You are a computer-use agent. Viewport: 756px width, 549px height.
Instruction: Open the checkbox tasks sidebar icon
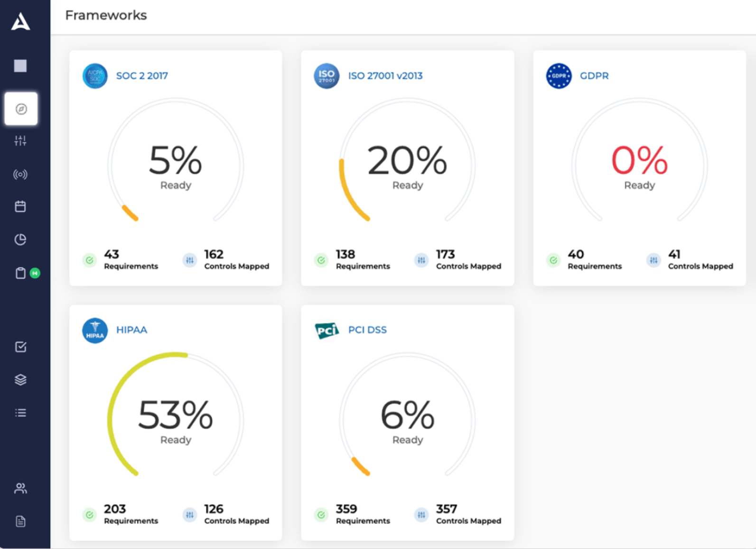click(20, 347)
